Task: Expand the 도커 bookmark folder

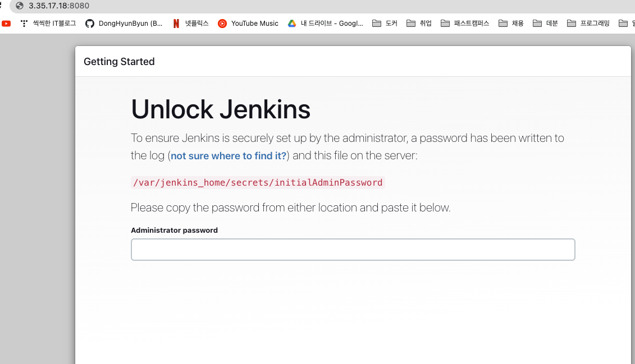Action: [385, 24]
